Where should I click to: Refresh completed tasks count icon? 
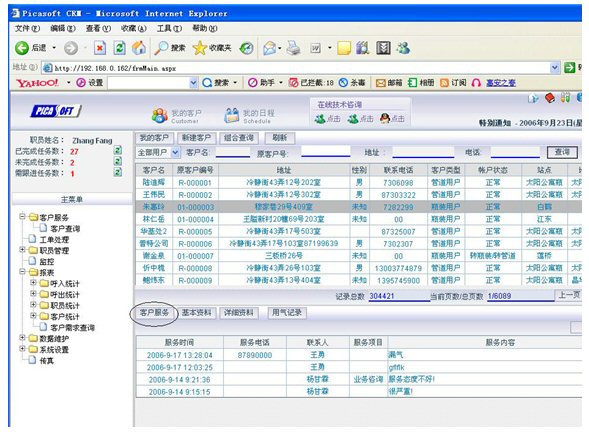click(118, 150)
